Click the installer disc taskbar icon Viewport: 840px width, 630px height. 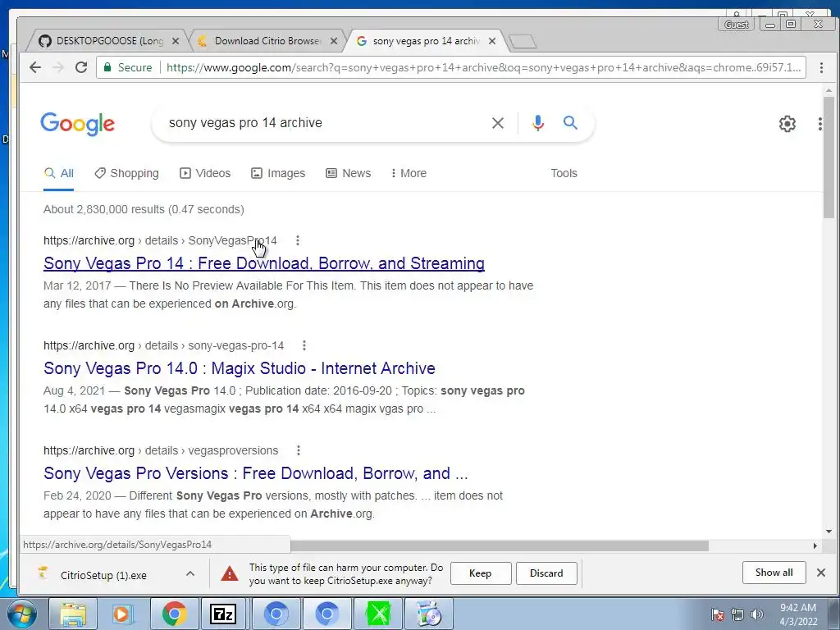point(429,614)
